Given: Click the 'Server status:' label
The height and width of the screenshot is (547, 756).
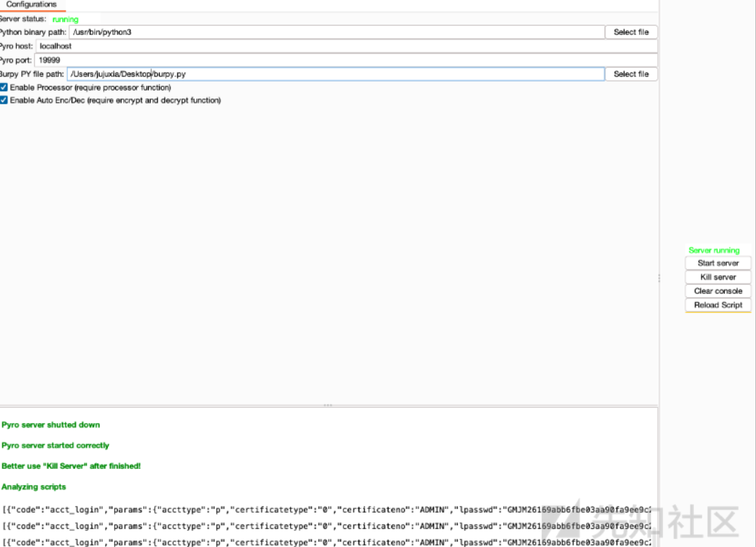Looking at the screenshot, I should pos(23,19).
